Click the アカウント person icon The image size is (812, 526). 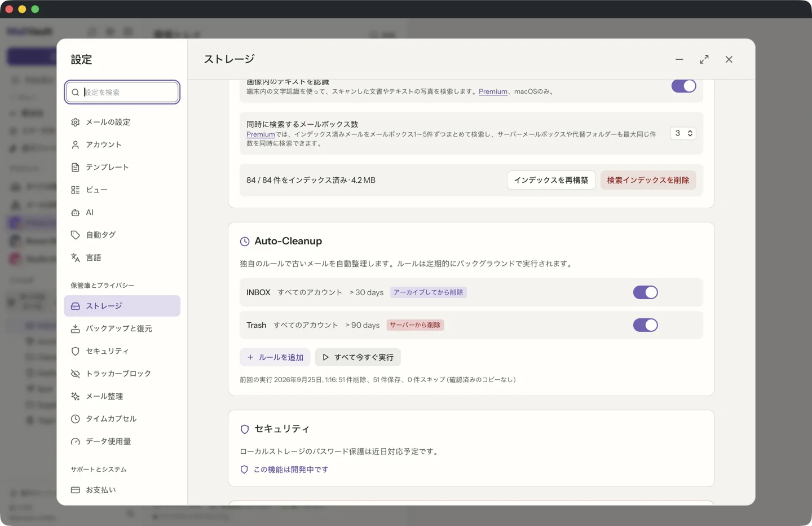(x=76, y=144)
